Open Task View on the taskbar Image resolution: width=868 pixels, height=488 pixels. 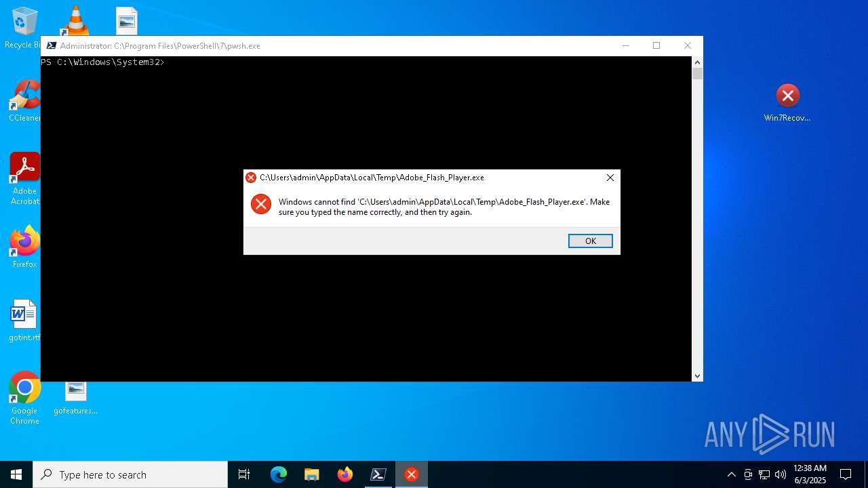244,474
